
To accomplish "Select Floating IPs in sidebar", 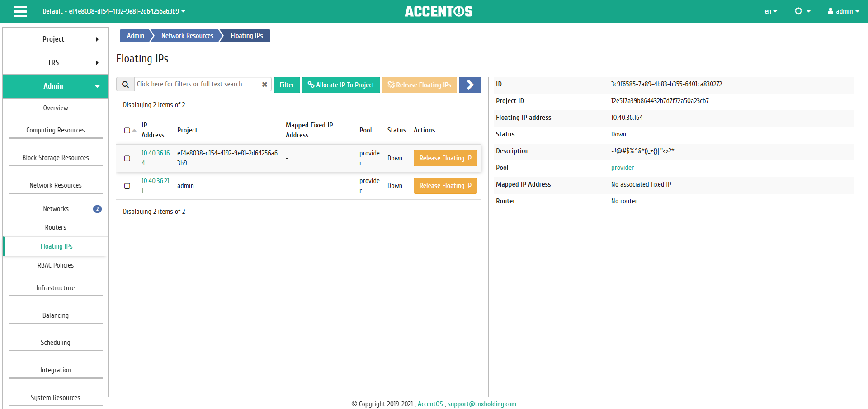I will click(56, 246).
